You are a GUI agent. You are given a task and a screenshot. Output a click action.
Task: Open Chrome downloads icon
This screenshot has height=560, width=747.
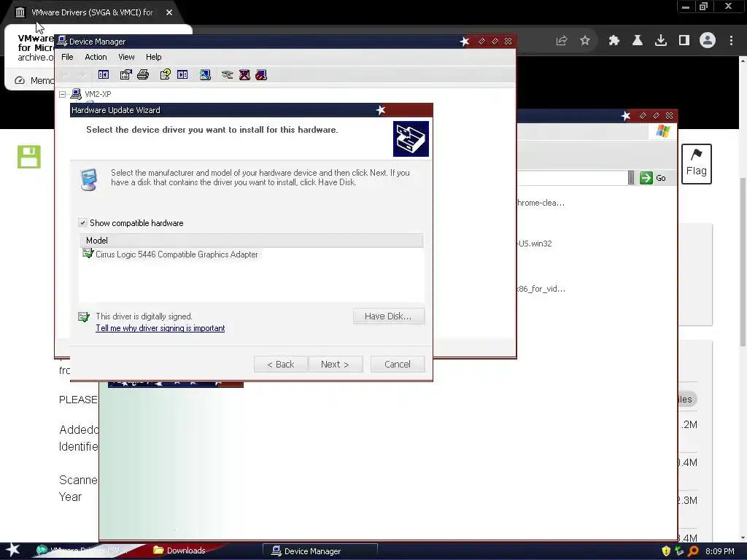pyautogui.click(x=661, y=41)
